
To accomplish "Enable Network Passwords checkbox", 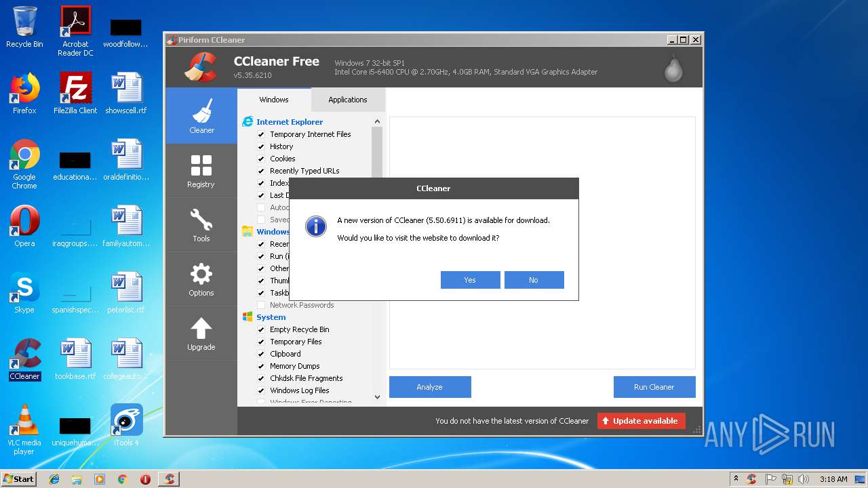I will [x=261, y=305].
